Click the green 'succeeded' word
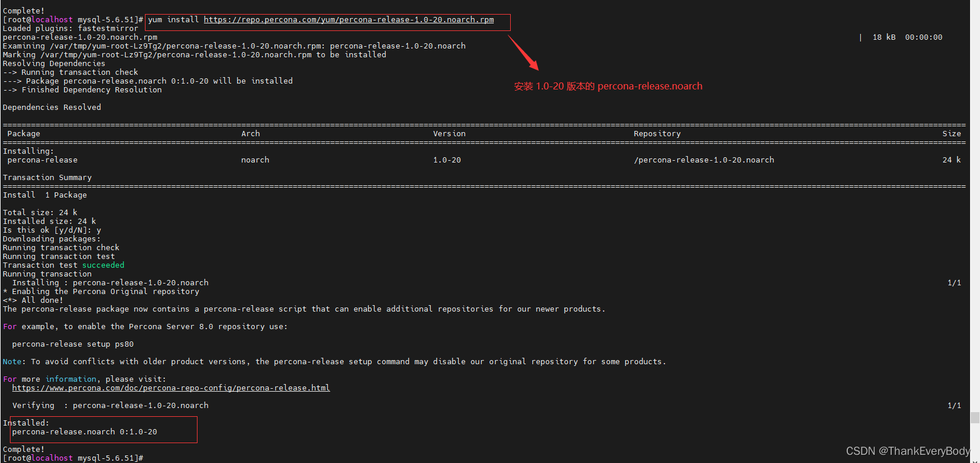 [103, 265]
